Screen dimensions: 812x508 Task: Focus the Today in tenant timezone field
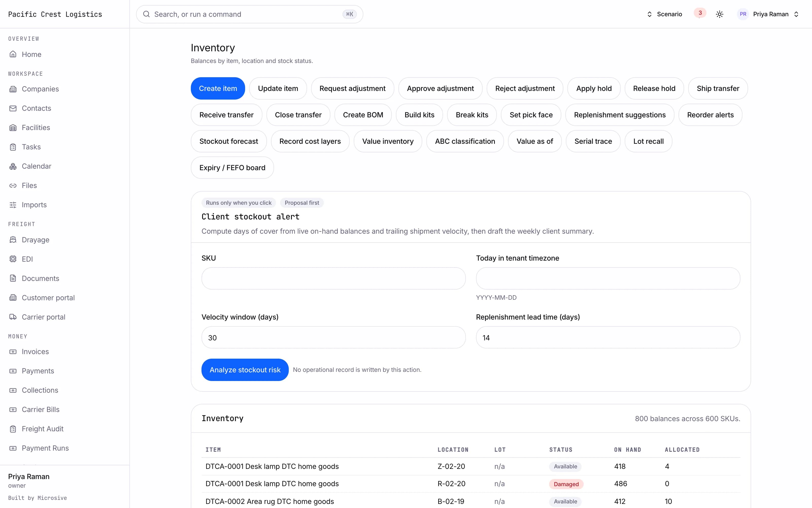[608, 278]
